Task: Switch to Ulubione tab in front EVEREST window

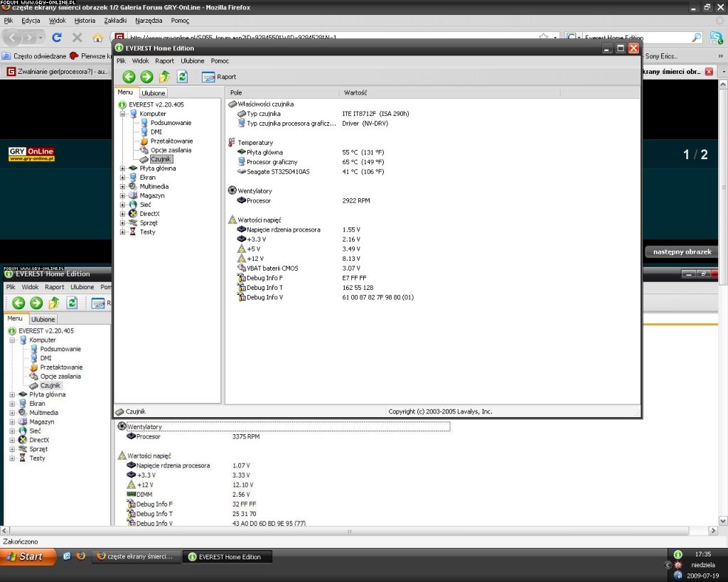Action: click(x=153, y=93)
